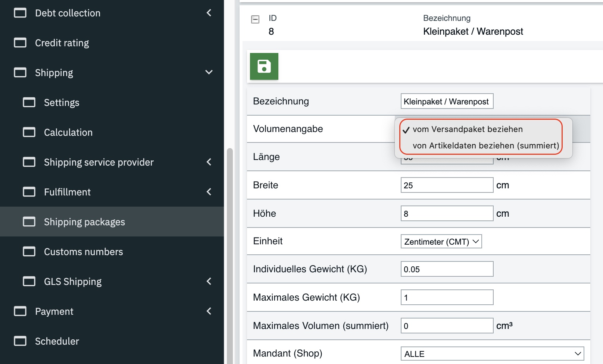Select 'vom Versandpaket beziehen' option
Screen dimensions: 603x364
click(x=467, y=129)
